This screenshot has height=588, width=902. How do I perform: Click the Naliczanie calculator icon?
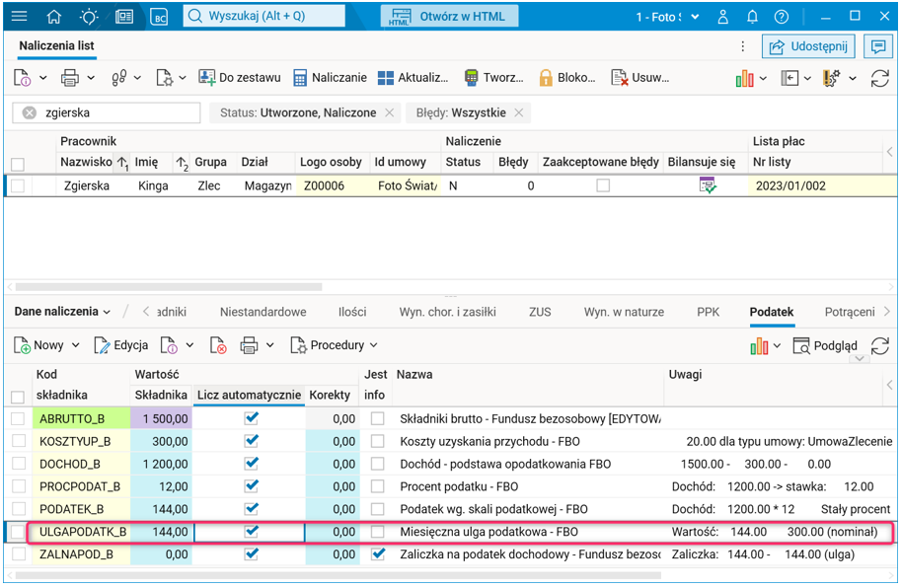click(300, 78)
